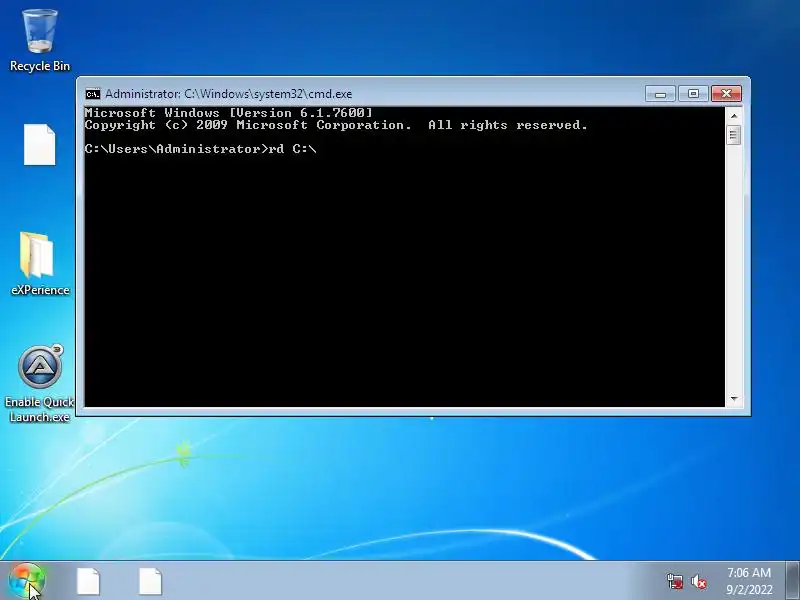Click cmd scrollbar down arrow
Image resolution: width=800 pixels, height=600 pixels.
734,398
